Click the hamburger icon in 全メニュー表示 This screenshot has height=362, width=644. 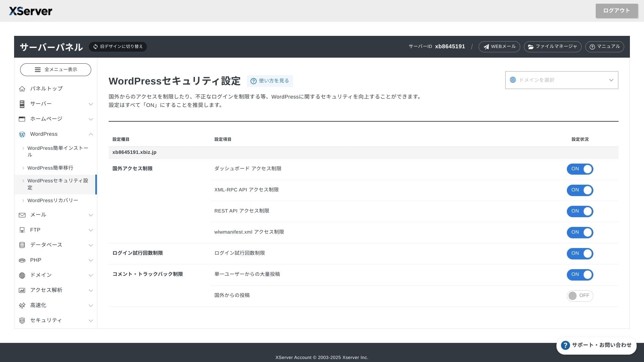click(x=38, y=70)
